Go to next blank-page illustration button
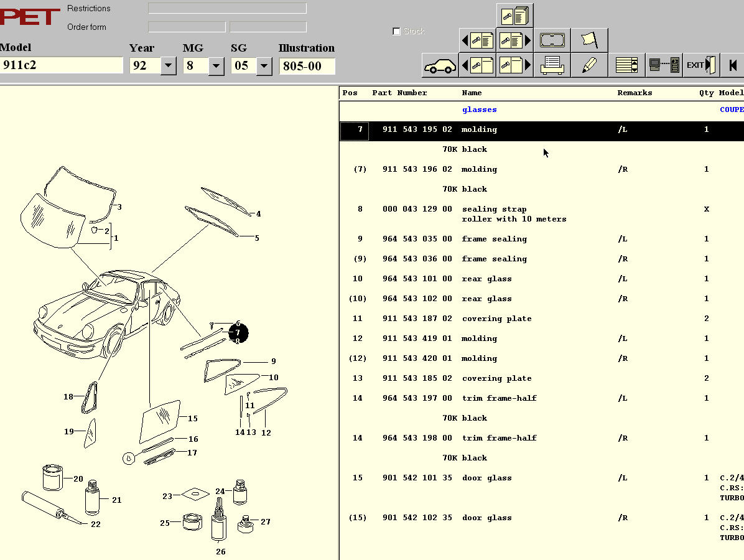Viewport: 744px width, 560px height. tap(515, 65)
